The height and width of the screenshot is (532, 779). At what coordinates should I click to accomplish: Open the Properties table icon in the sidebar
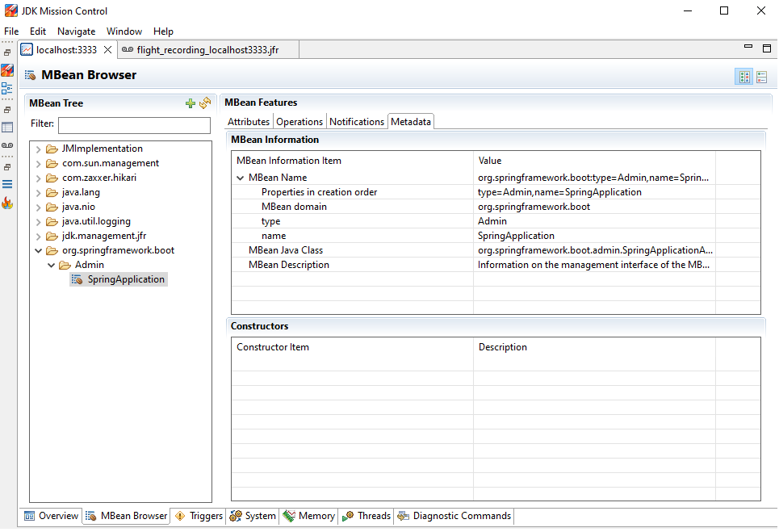[x=7, y=128]
